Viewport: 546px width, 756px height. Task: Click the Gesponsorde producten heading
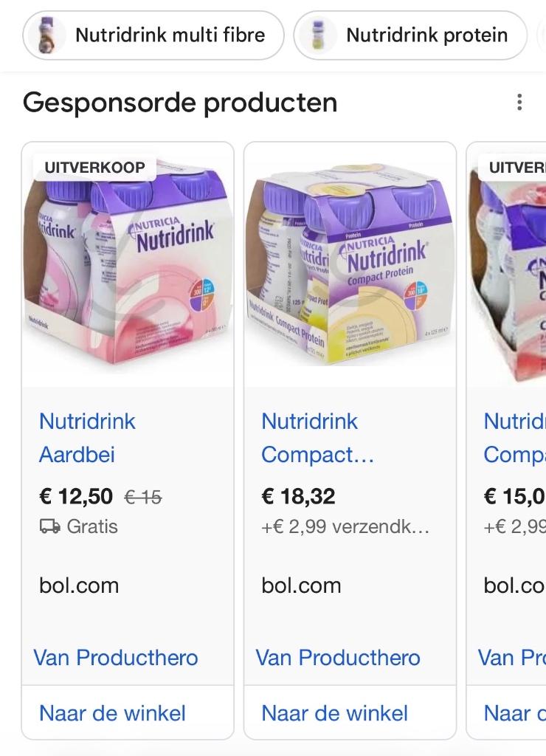(x=180, y=103)
